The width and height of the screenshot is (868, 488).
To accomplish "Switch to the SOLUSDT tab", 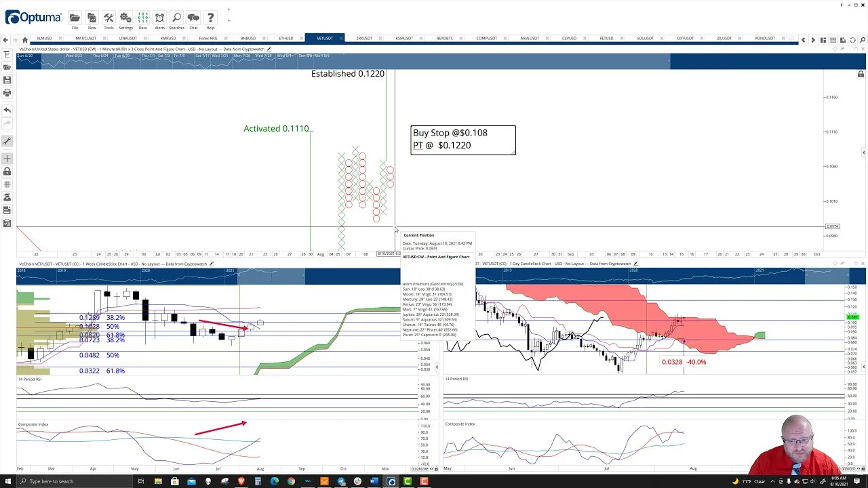I will pyautogui.click(x=646, y=38).
